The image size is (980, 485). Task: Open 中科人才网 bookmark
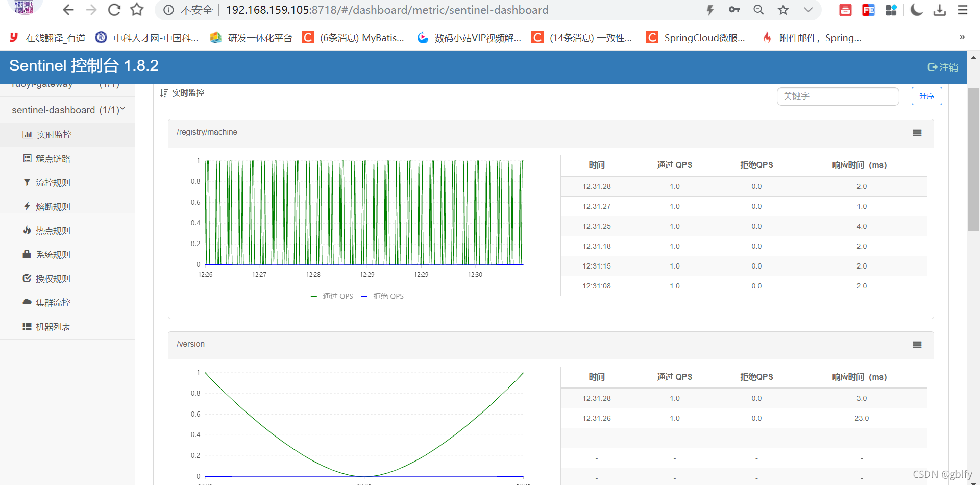point(147,38)
